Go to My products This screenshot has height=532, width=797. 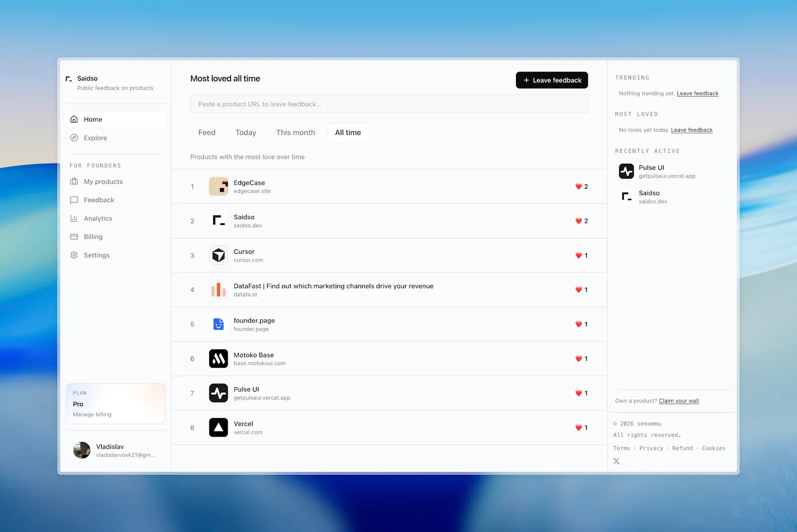click(116, 182)
